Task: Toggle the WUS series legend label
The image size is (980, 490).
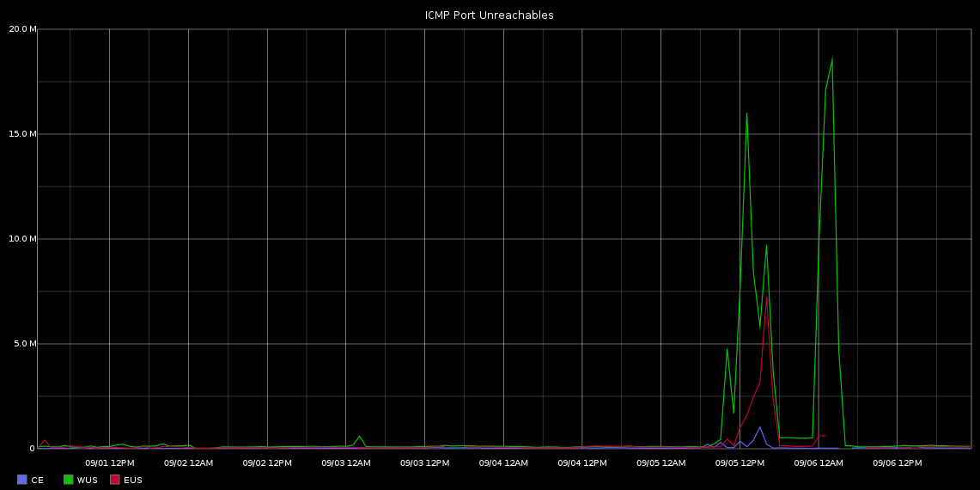Action: (x=87, y=480)
